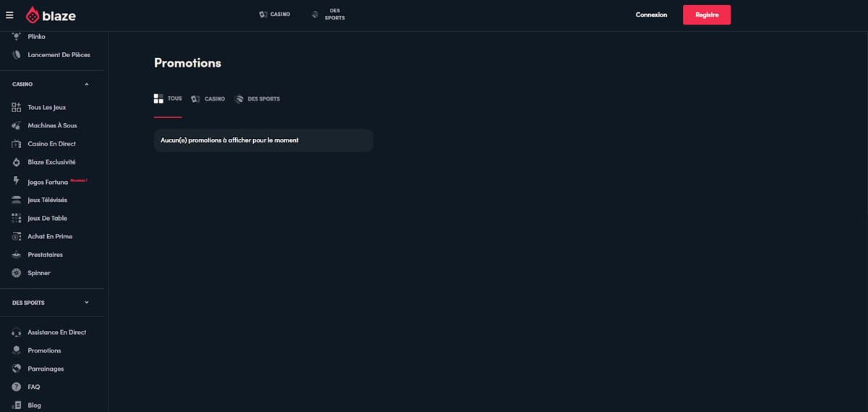Go to Parrainages in the sidebar

pyautogui.click(x=46, y=369)
